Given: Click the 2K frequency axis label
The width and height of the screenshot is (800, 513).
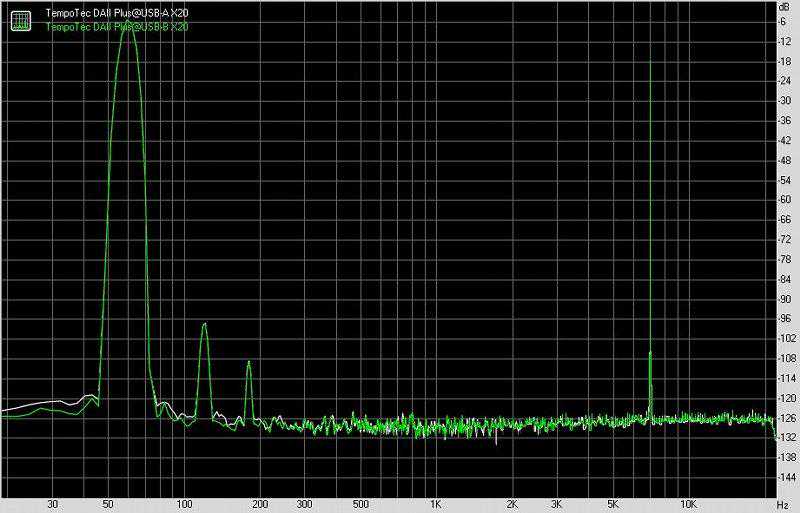Looking at the screenshot, I should 512,504.
